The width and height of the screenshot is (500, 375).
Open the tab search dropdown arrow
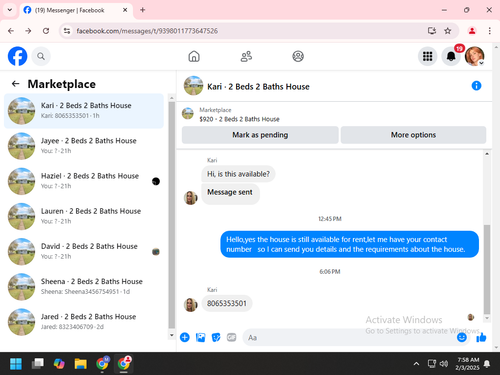tap(10, 10)
